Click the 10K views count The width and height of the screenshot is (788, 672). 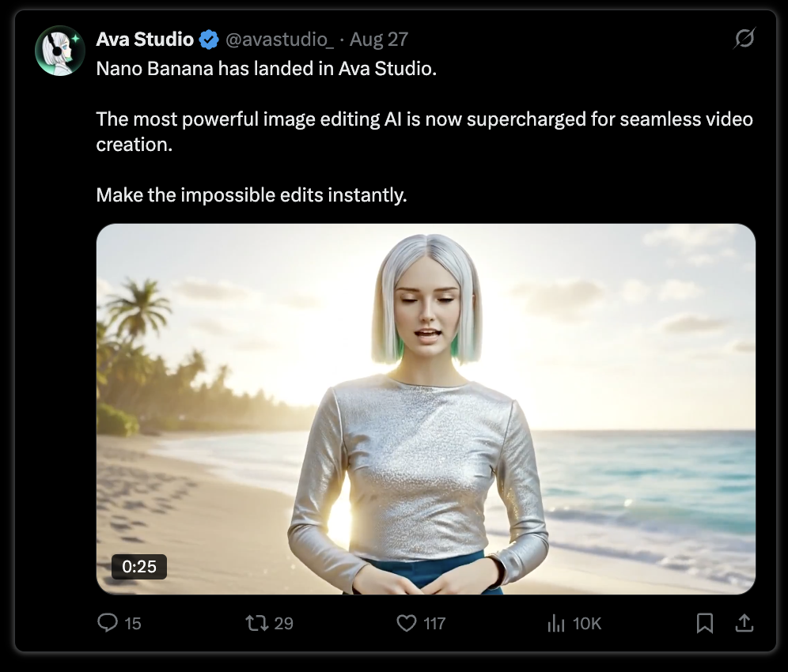click(587, 624)
